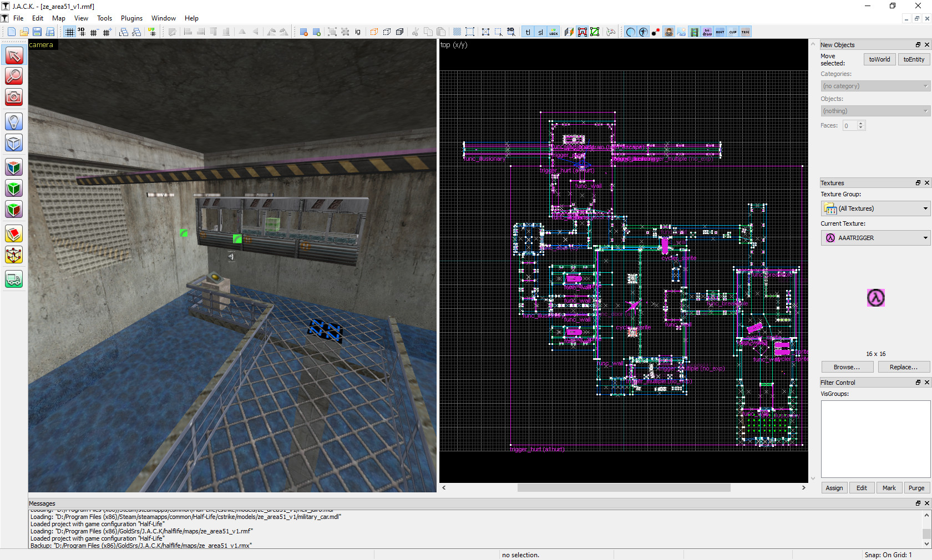The width and height of the screenshot is (932, 560).
Task: Open the File menu
Action: click(18, 18)
